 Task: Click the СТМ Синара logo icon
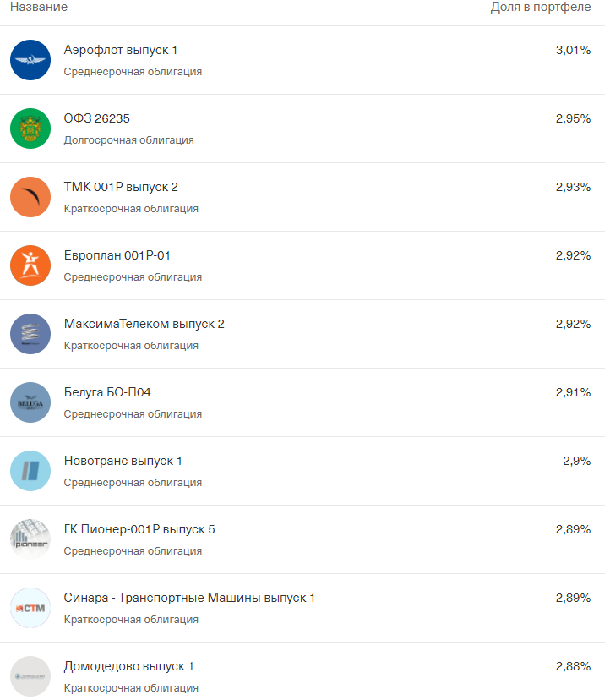pyautogui.click(x=30, y=608)
